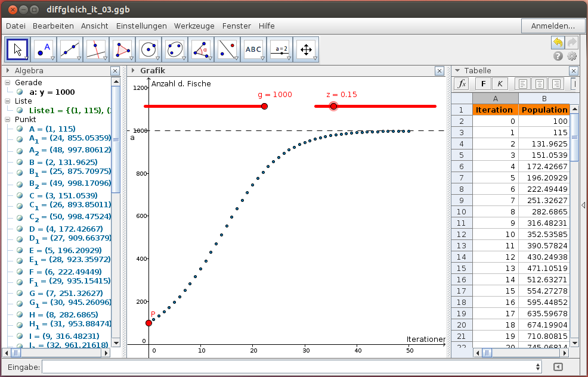Collapse the Liste group

click(x=8, y=101)
